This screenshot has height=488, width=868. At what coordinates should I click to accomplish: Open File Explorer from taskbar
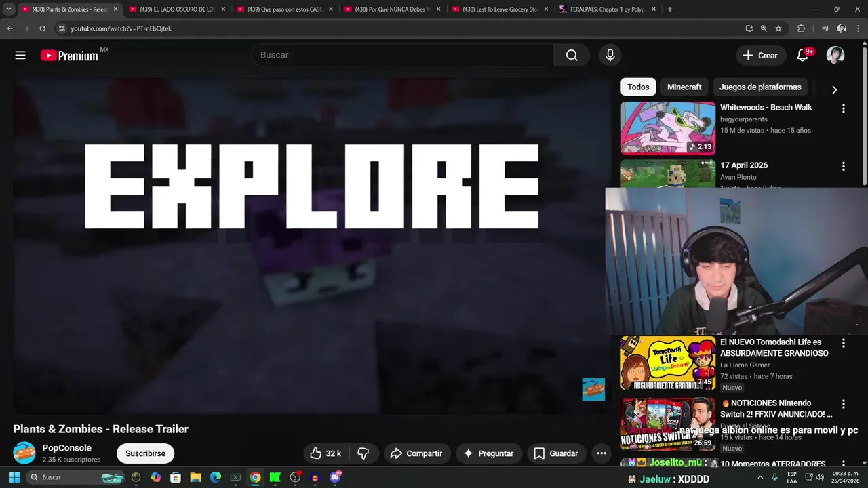[195, 477]
